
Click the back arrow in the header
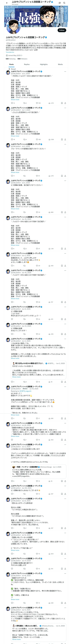click(7, 3)
